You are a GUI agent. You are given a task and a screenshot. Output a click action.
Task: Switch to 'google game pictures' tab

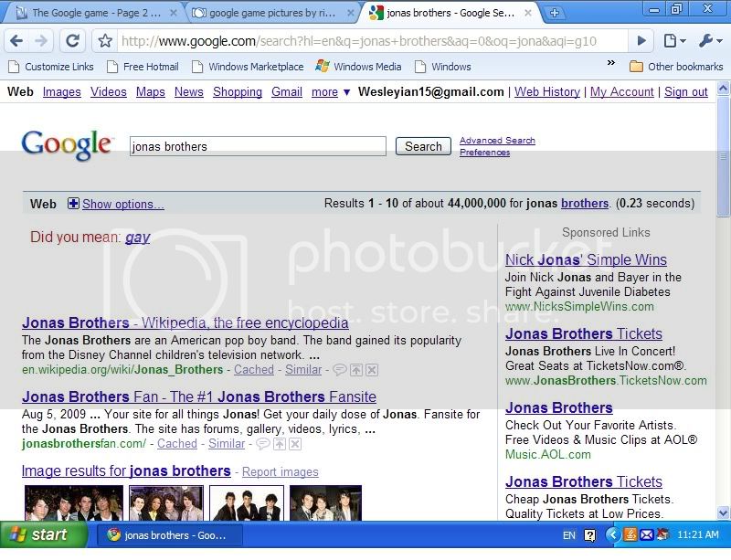pos(272,13)
